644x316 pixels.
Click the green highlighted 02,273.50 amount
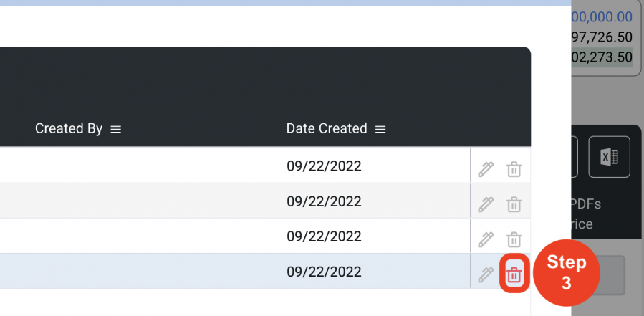[x=601, y=57]
